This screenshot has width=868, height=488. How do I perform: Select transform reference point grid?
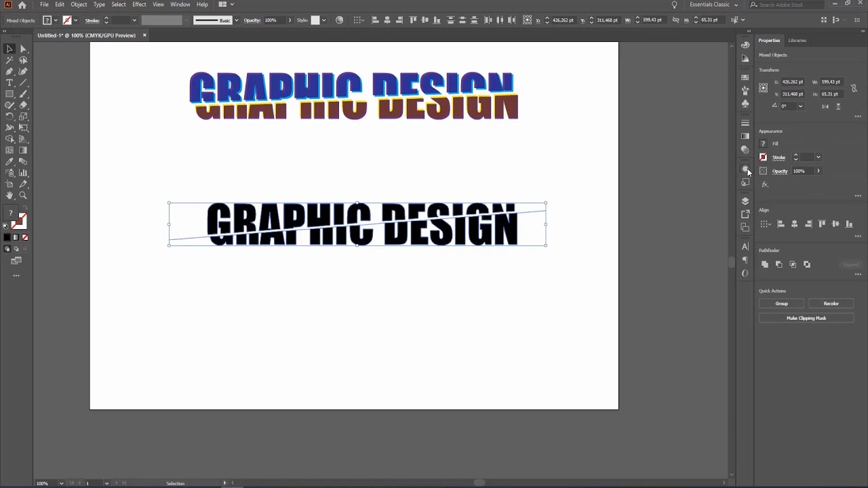click(x=764, y=88)
